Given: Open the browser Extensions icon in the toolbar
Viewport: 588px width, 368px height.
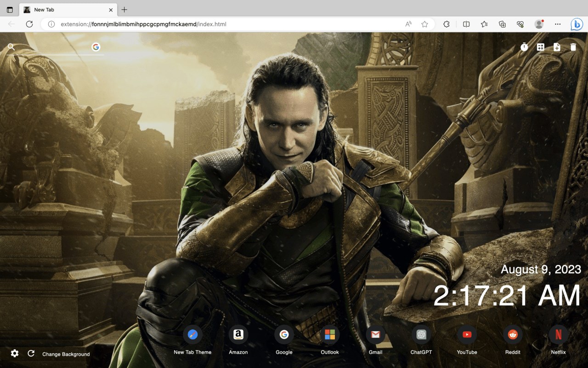Looking at the screenshot, I should point(446,24).
